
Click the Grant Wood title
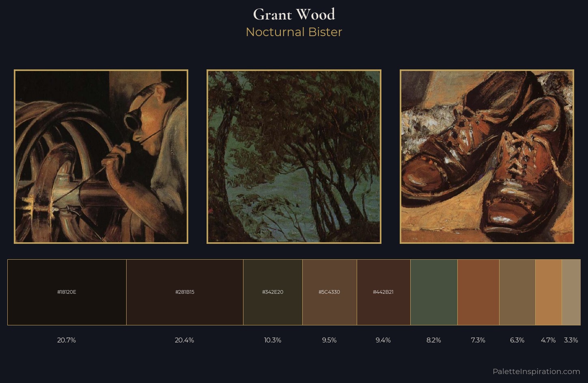point(294,15)
